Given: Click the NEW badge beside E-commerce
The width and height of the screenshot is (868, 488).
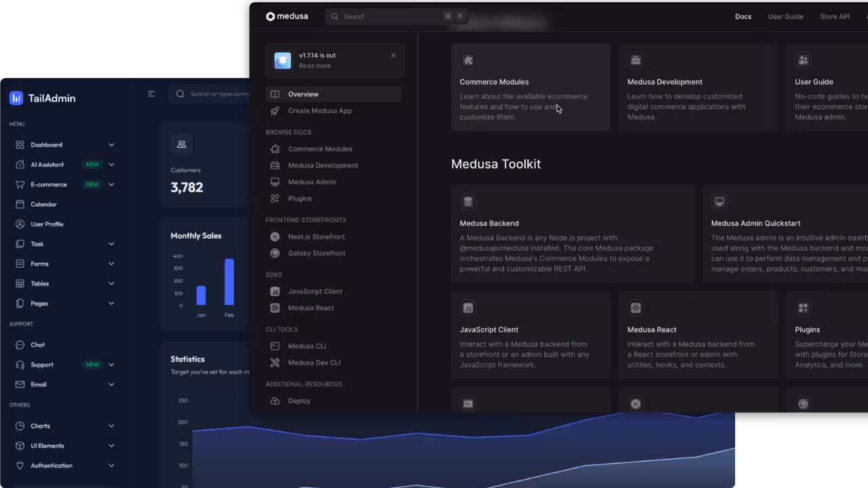Looking at the screenshot, I should point(92,184).
